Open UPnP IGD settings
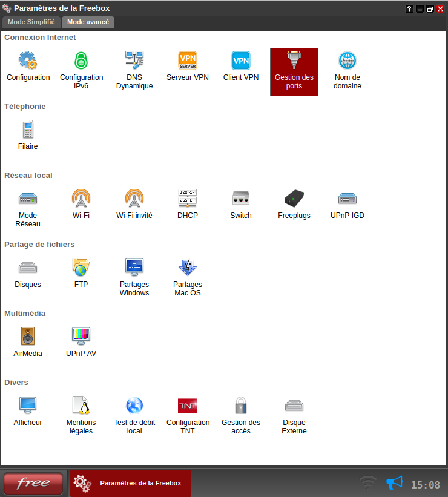 click(x=348, y=205)
